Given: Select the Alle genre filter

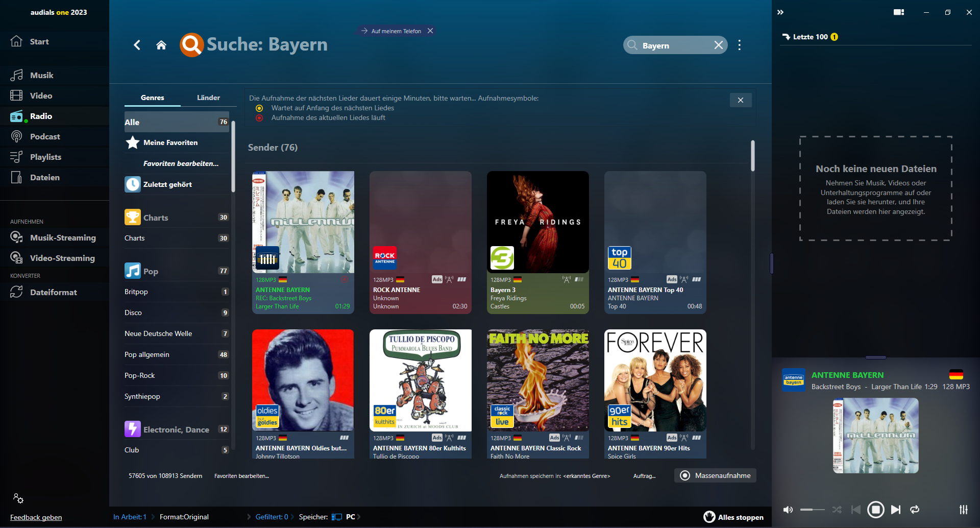Looking at the screenshot, I should tap(177, 122).
